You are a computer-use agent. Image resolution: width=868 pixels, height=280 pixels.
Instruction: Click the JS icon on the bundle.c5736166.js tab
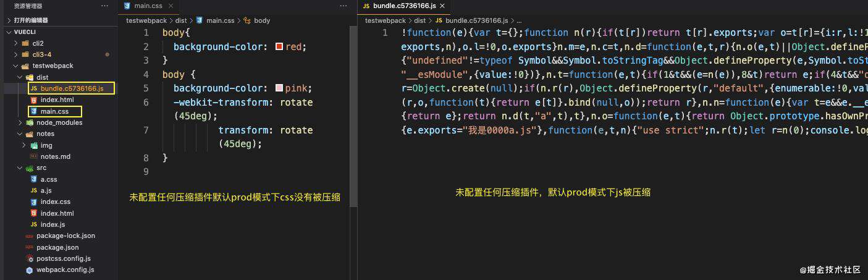click(366, 6)
